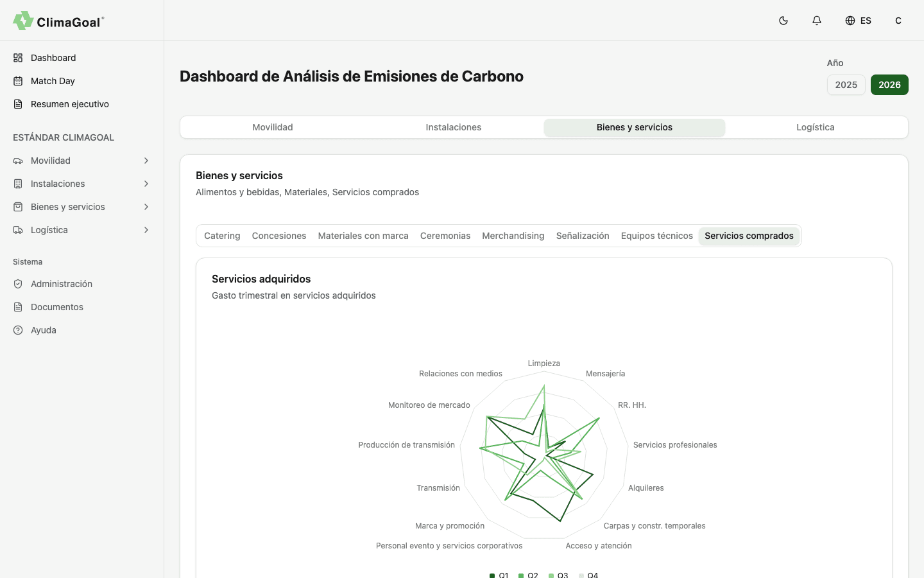Click the Servicios adquiridos chart title
Screen dimensions: 924x578
(x=261, y=279)
